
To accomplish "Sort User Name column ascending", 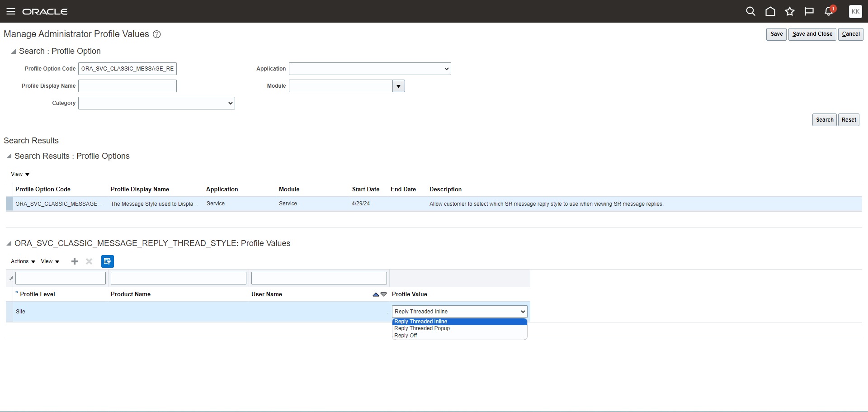I will coord(376,294).
